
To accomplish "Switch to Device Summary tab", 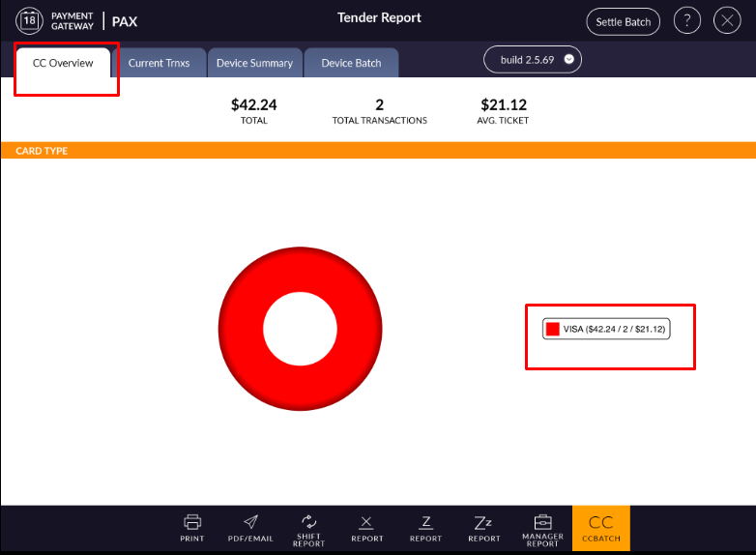I will tap(254, 63).
